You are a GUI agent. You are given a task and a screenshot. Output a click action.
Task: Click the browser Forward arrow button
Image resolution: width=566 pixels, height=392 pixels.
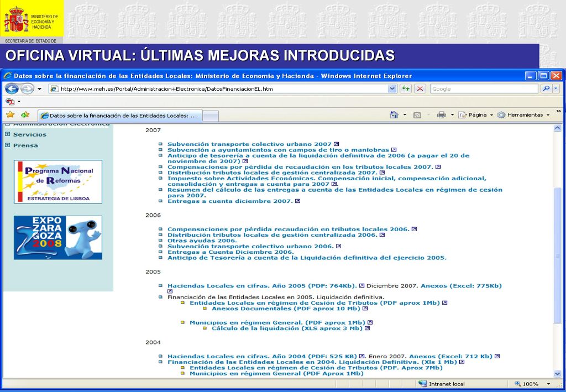tap(27, 88)
